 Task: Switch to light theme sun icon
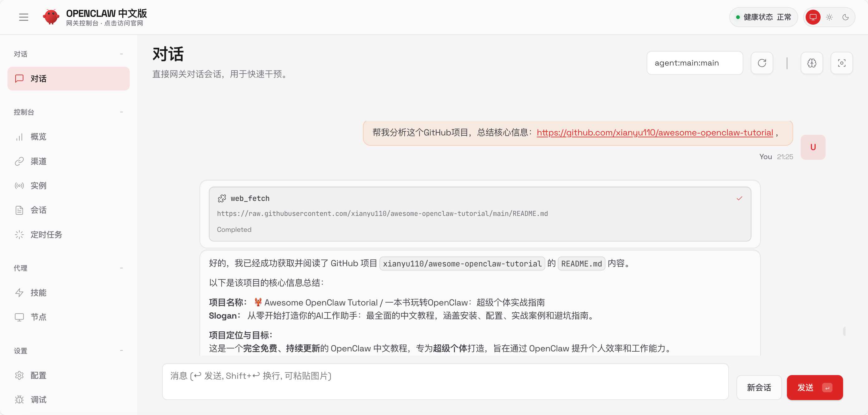pyautogui.click(x=829, y=17)
